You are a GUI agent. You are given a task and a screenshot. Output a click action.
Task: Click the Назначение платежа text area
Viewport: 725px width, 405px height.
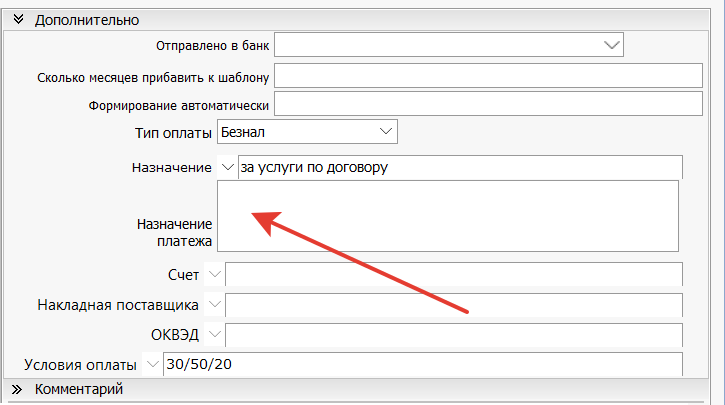pos(447,214)
